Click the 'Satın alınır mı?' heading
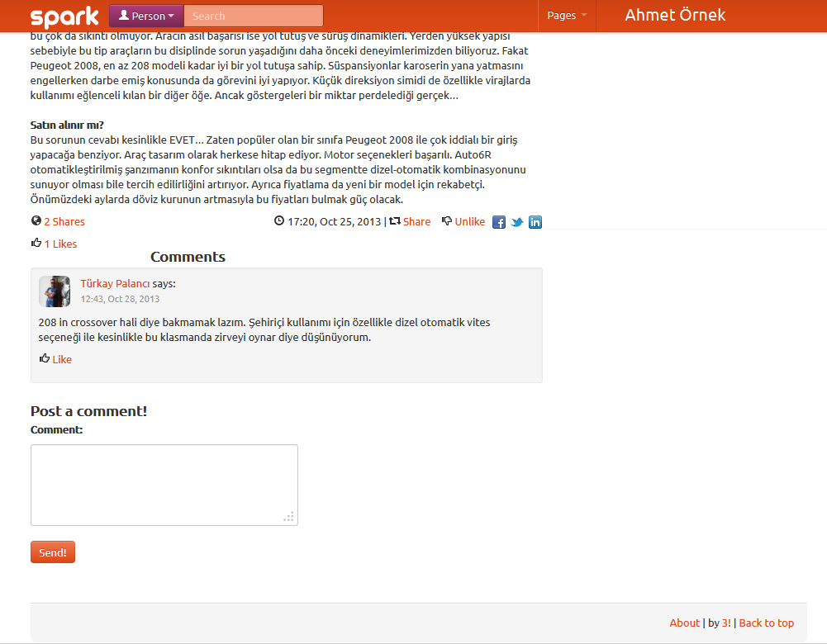827x644 pixels. point(67,125)
